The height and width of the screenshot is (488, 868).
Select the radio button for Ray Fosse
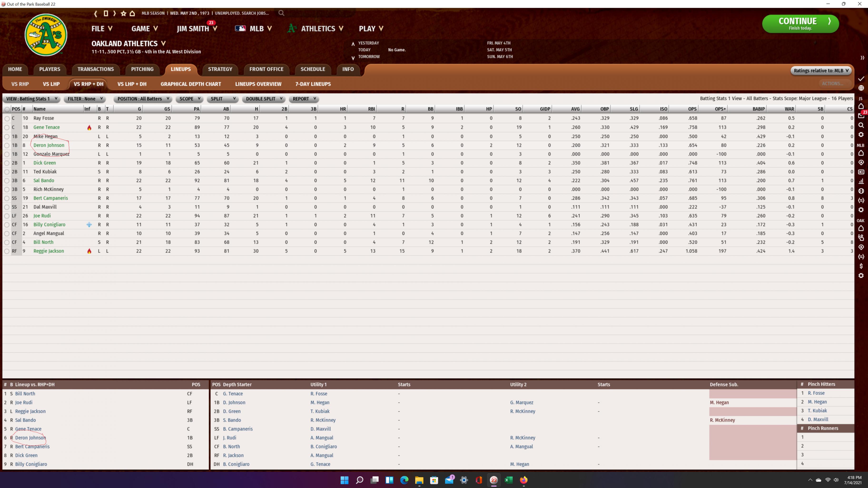(7, 118)
